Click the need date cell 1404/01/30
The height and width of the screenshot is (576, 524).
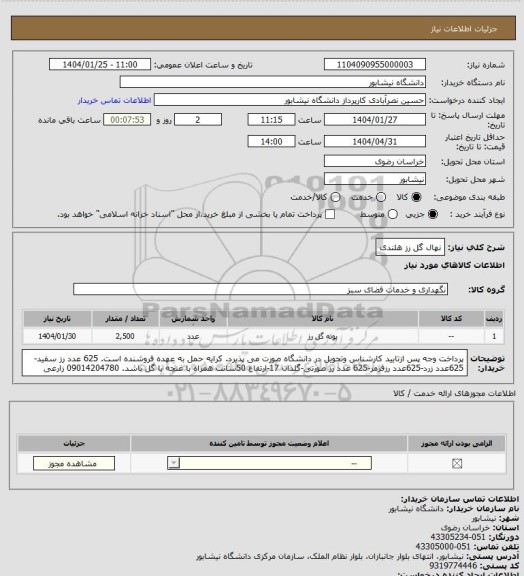tap(57, 336)
